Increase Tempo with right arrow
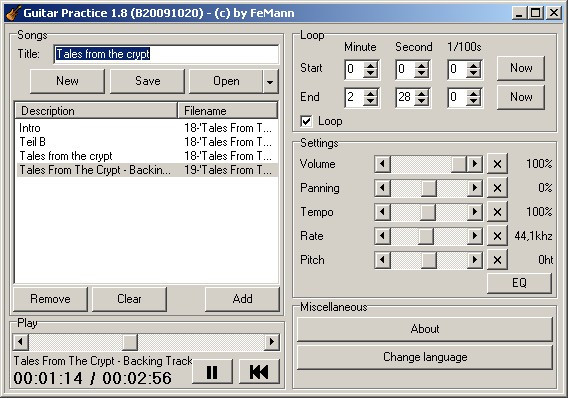Image resolution: width=568 pixels, height=398 pixels. 475,212
